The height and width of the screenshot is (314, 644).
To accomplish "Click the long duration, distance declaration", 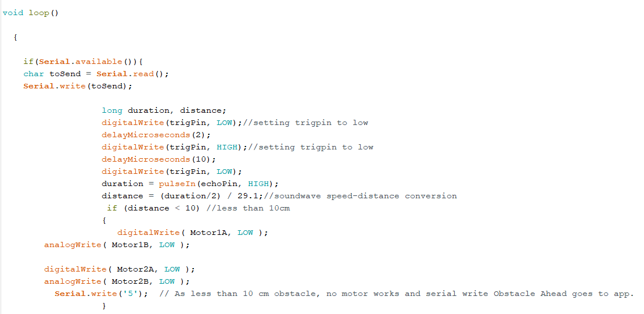I will (164, 110).
